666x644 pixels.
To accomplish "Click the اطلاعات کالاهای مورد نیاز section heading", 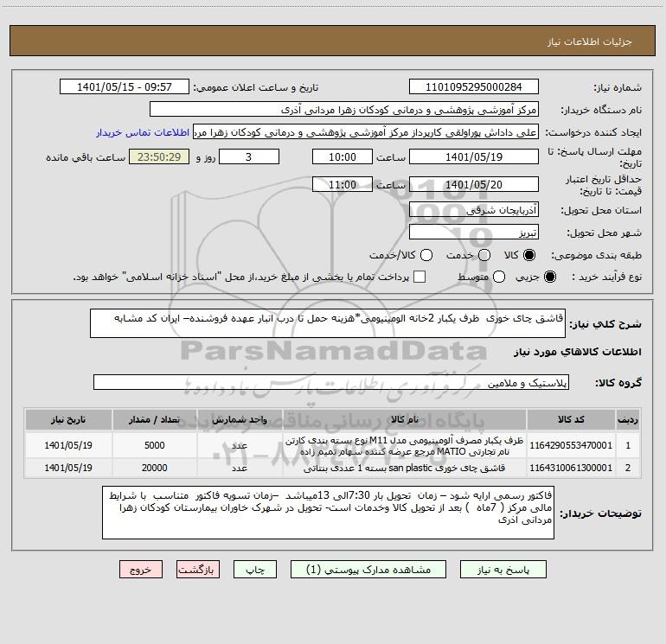I will click(578, 352).
